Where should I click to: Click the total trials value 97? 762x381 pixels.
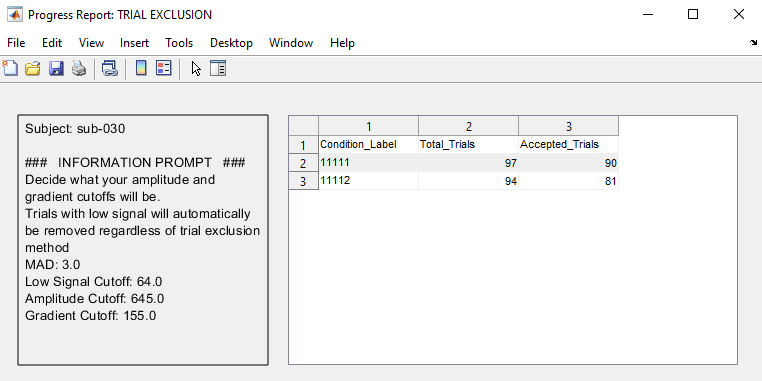[468, 163]
